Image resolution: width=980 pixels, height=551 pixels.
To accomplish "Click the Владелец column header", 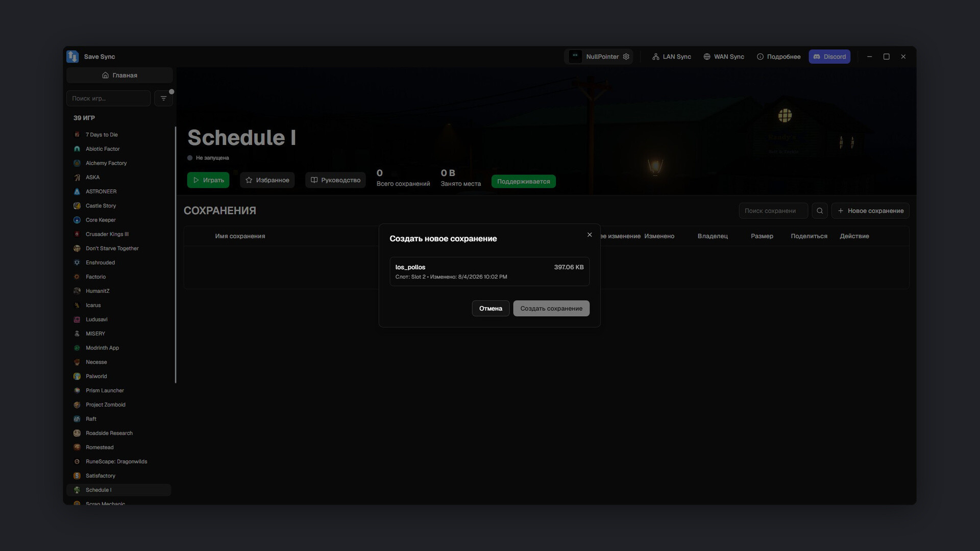I will (713, 236).
